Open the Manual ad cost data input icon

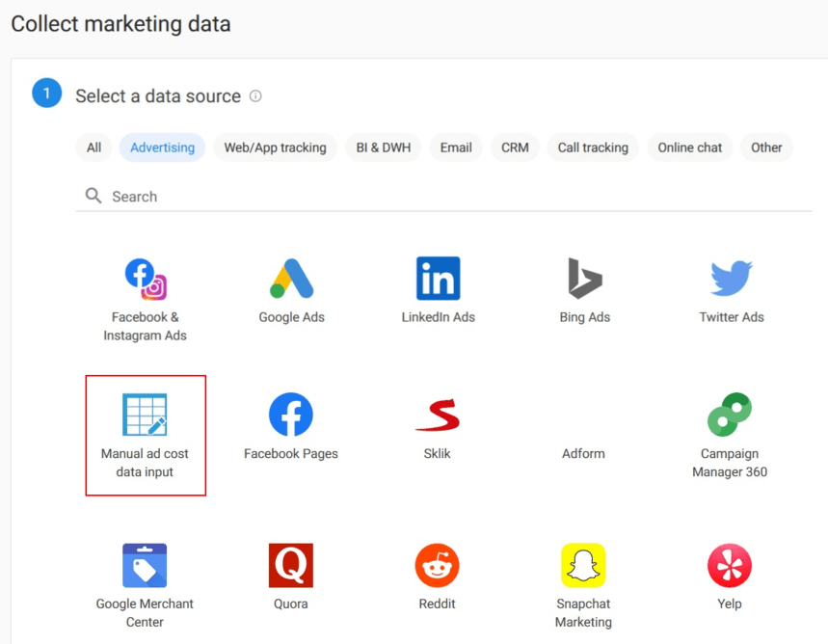click(145, 415)
